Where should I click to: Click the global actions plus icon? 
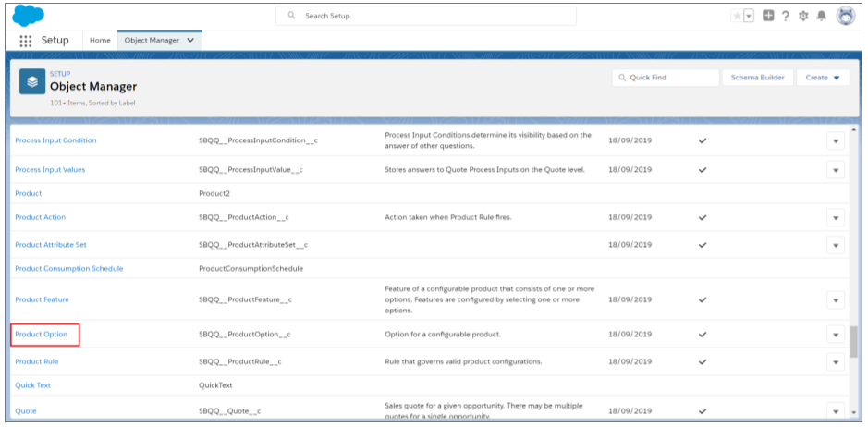[768, 16]
